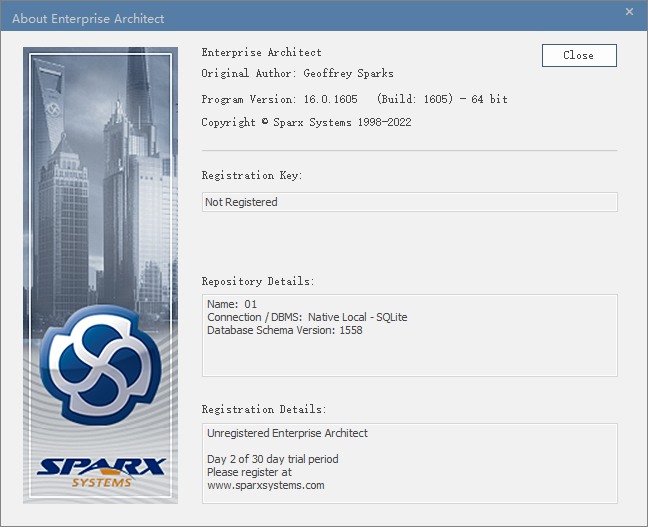Click 'Day 2 of 30 day trial period'
The height and width of the screenshot is (527, 648).
273,459
